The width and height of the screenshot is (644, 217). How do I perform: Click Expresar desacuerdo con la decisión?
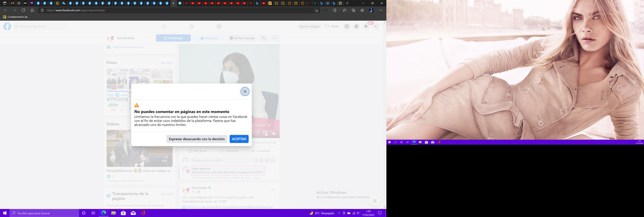197,139
